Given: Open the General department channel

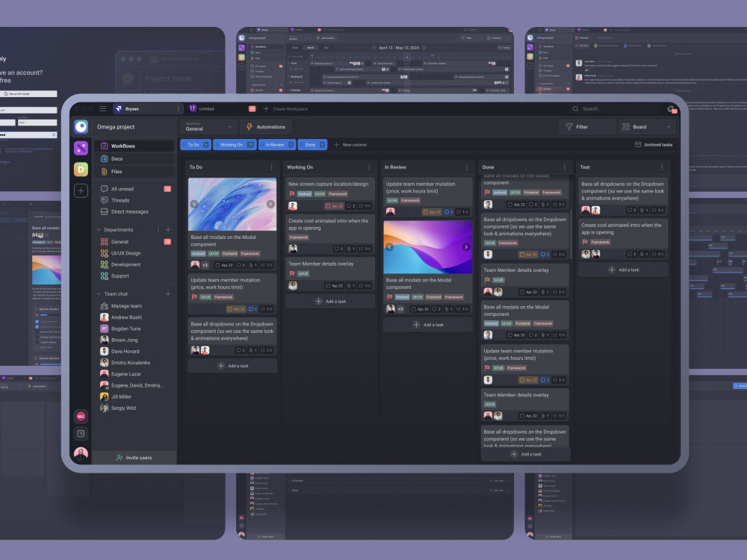Looking at the screenshot, I should coord(134,242).
